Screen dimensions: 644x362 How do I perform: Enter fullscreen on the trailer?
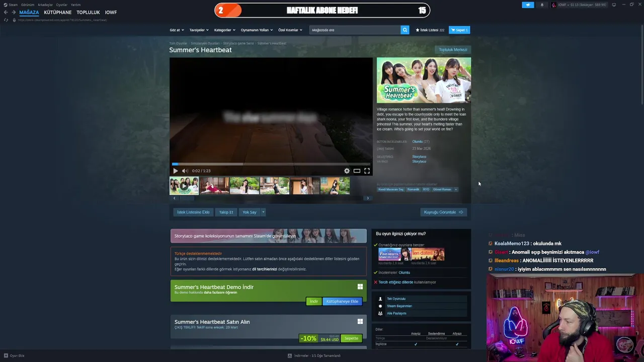pyautogui.click(x=367, y=171)
